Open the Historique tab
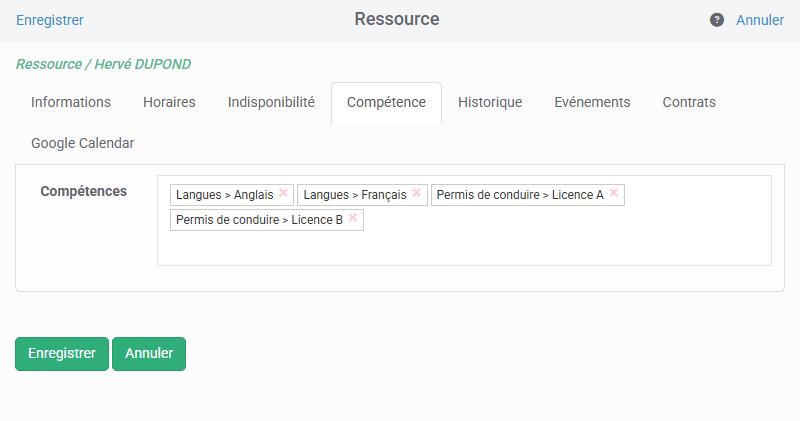The image size is (800, 421). (x=490, y=102)
